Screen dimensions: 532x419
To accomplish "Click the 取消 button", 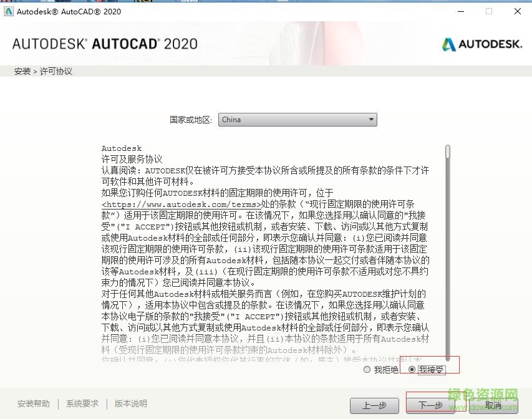I will tap(492, 406).
